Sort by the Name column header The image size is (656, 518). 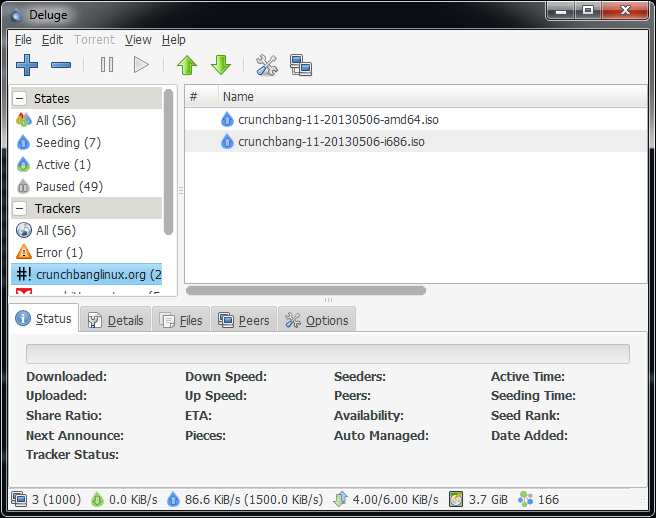[x=433, y=97]
